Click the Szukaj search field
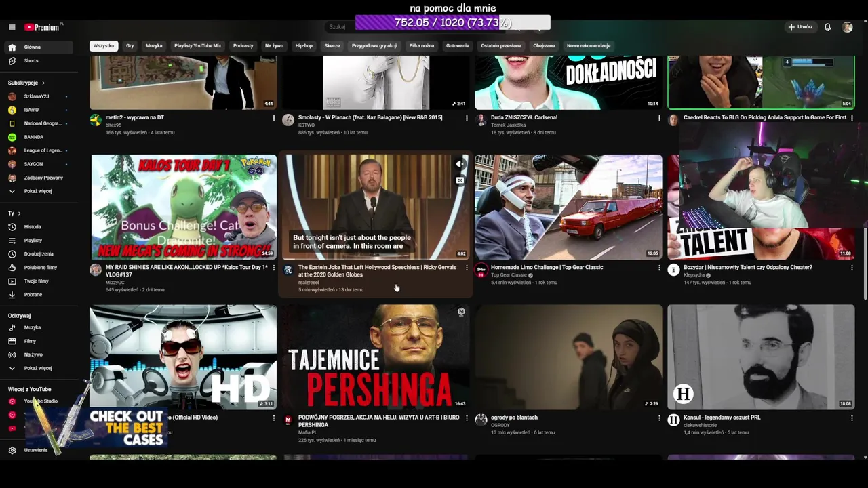The width and height of the screenshot is (868, 488). pos(339,27)
